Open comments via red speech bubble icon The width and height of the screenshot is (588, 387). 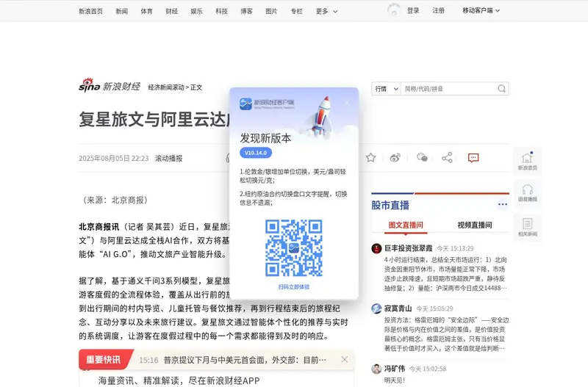(473, 158)
